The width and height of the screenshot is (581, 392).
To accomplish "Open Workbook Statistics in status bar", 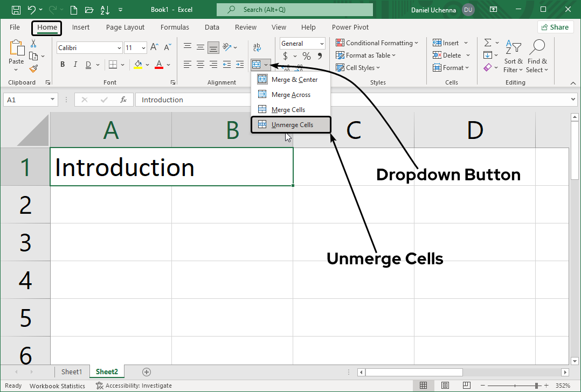I will [57, 386].
